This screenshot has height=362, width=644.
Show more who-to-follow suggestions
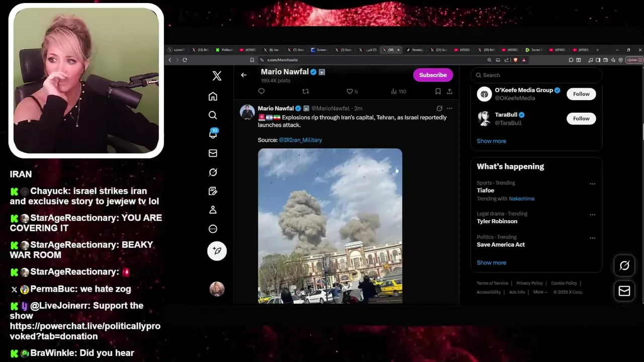(x=492, y=141)
